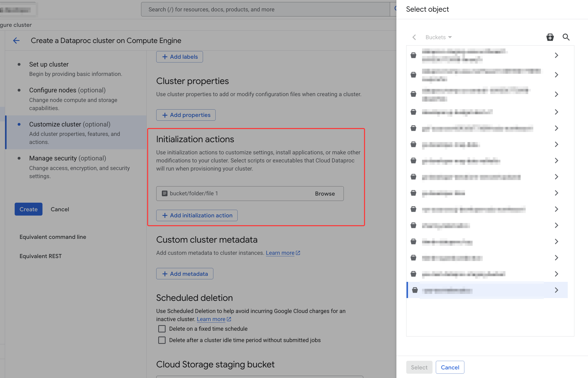Expand the highlighted bucket's chevron arrow
The image size is (588, 378).
tap(556, 290)
